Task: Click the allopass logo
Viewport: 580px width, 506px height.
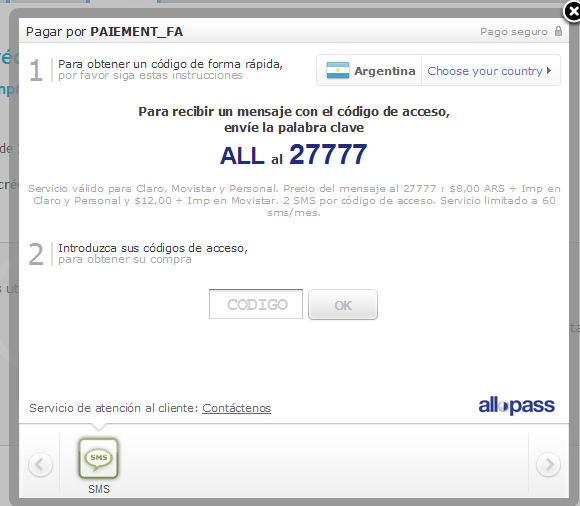Action: click(517, 405)
